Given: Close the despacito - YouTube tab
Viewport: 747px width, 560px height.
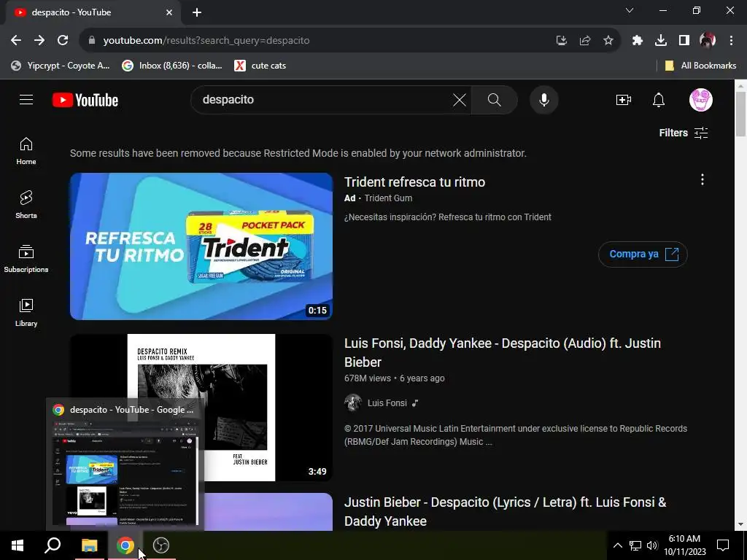Looking at the screenshot, I should 169,12.
